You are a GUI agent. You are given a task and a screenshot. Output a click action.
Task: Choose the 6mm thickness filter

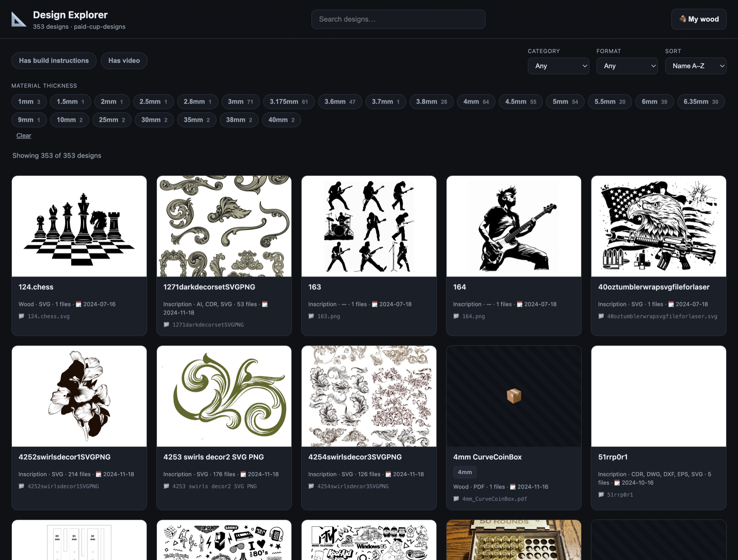pyautogui.click(x=654, y=102)
